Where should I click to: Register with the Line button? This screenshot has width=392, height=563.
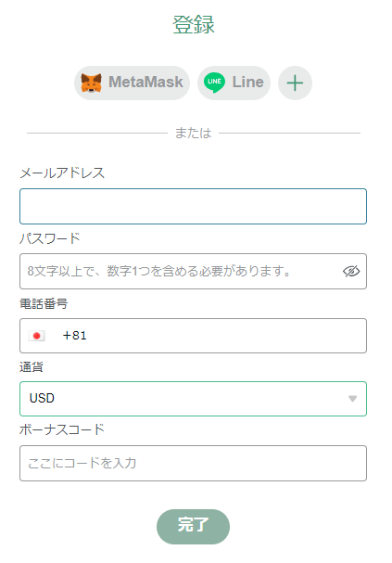(x=234, y=83)
